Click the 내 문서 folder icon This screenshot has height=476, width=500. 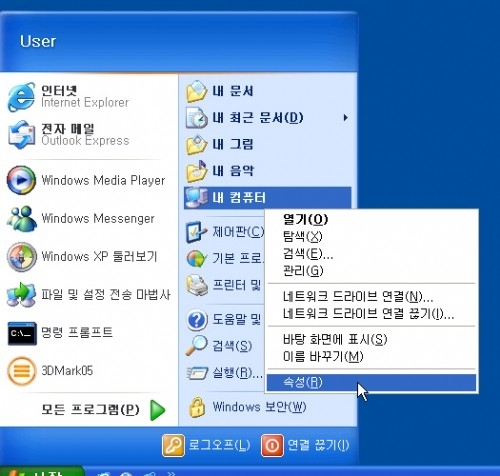point(197,91)
